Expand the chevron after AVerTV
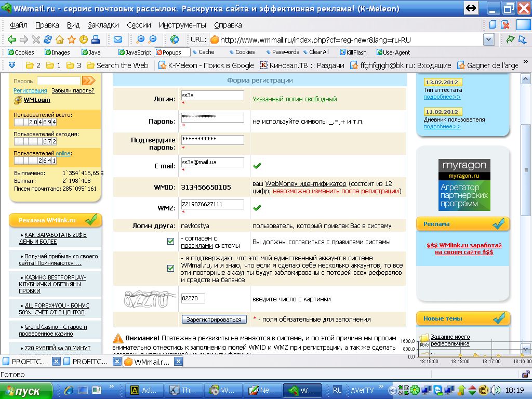The width and height of the screenshot is (532, 399). (x=381, y=387)
